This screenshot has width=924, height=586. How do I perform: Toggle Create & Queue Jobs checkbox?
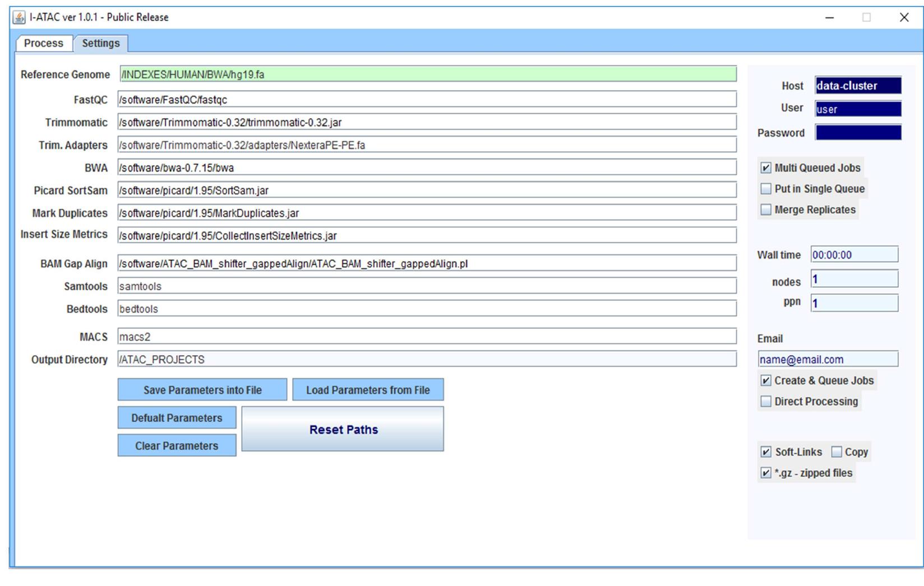766,380
